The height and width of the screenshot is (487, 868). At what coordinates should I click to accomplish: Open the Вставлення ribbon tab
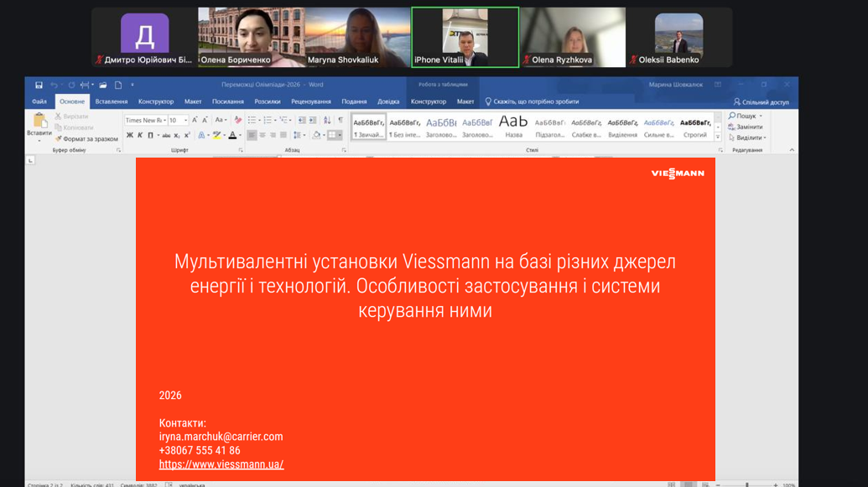point(112,101)
